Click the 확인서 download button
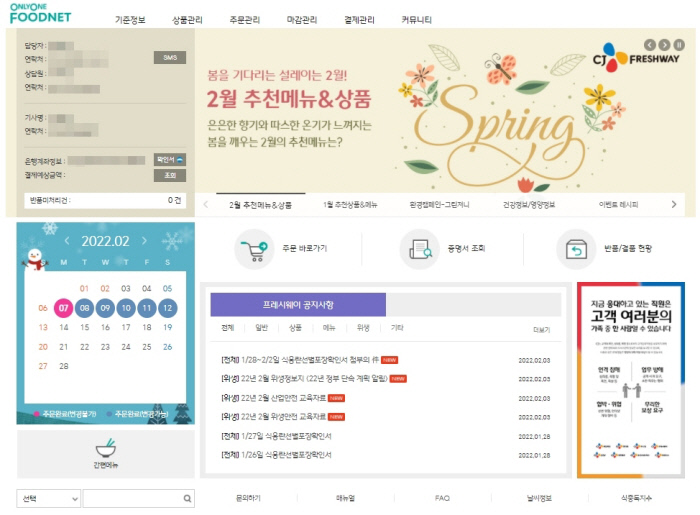Viewport: 700px width, 515px height. [170, 159]
